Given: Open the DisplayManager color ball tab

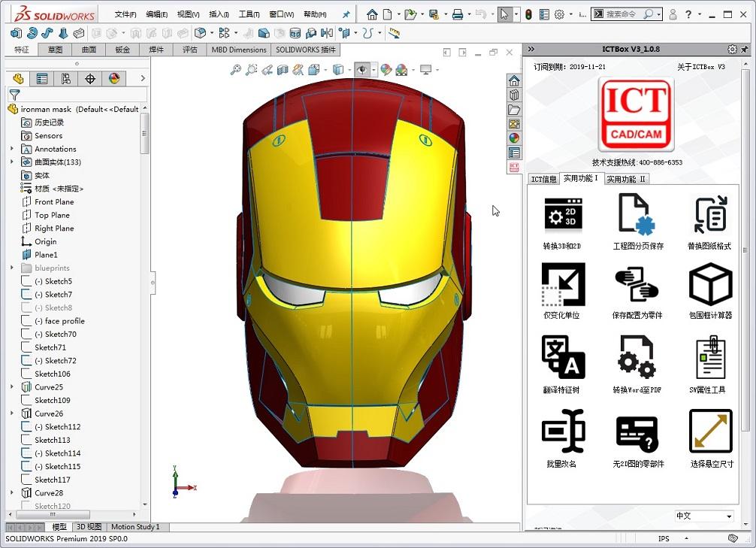Looking at the screenshot, I should tap(114, 79).
